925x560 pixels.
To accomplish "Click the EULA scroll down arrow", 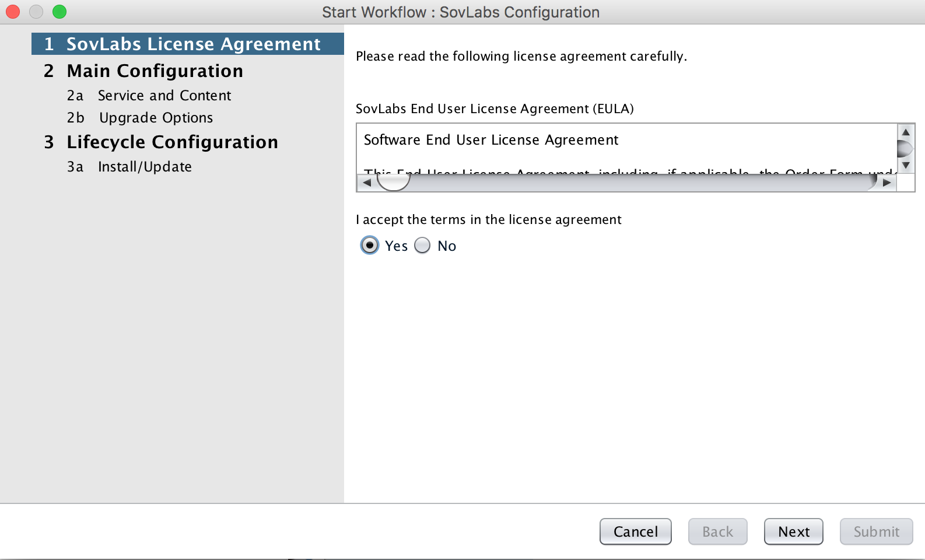I will [x=905, y=165].
